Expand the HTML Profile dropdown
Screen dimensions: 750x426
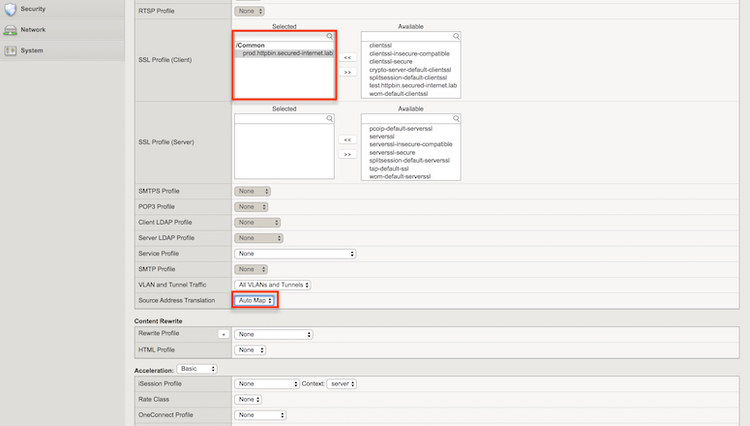click(x=250, y=350)
